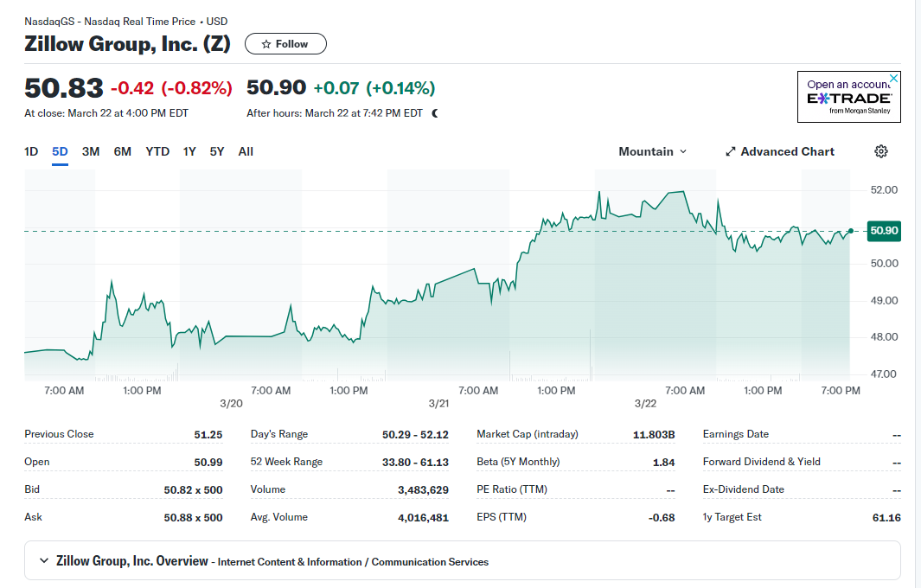Screen dimensions: 921x588
Task: Click the PE Ratio (TTM) label
Action: [512, 489]
